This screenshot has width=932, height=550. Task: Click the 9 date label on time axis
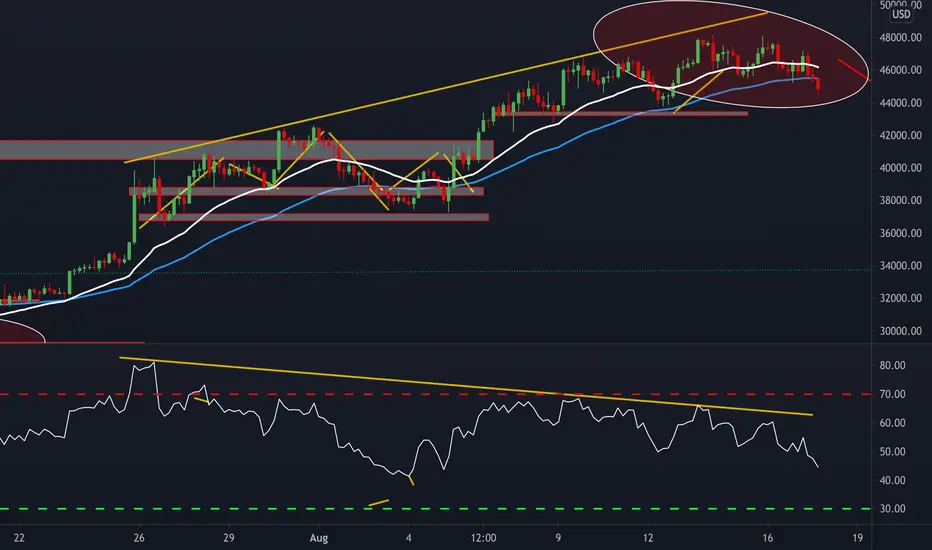558,538
